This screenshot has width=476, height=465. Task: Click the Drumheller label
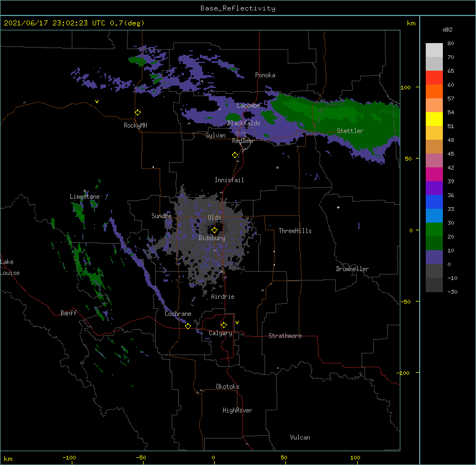point(352,269)
